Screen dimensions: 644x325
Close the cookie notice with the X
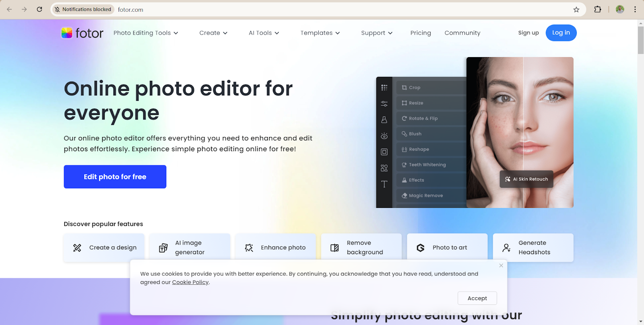tap(501, 265)
